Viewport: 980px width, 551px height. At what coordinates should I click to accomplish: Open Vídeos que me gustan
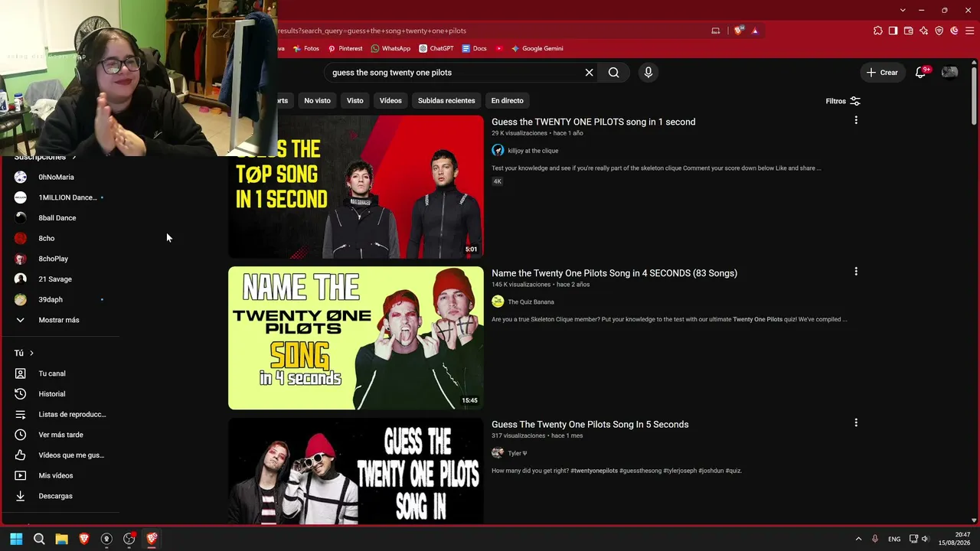pos(60,455)
